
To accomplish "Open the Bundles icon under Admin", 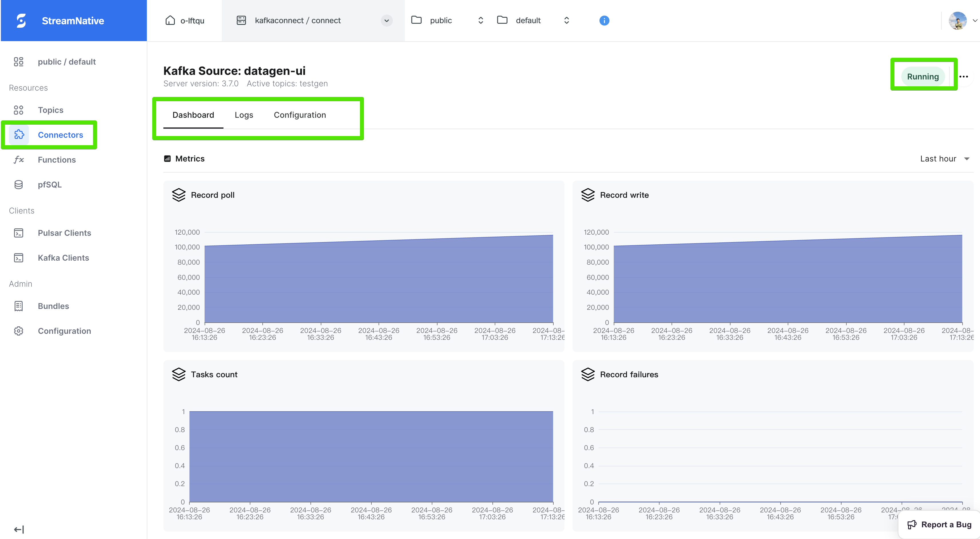I will [x=19, y=306].
